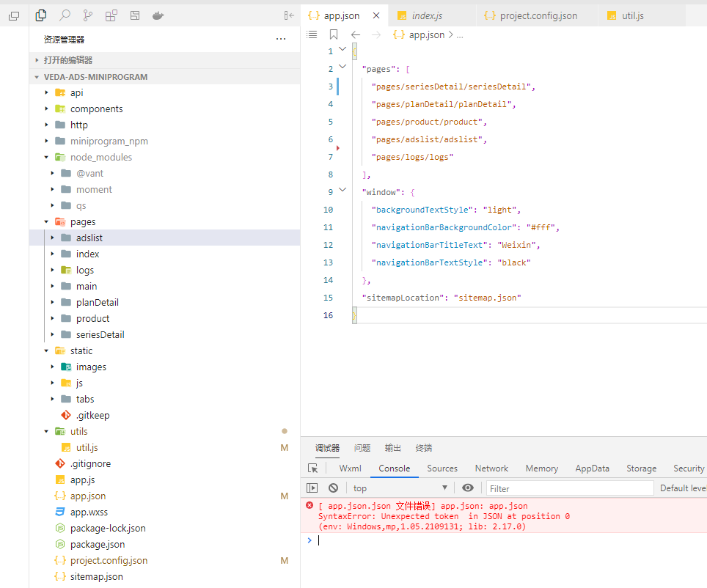Open the Extensions blocks icon
The width and height of the screenshot is (707, 588).
(x=111, y=16)
